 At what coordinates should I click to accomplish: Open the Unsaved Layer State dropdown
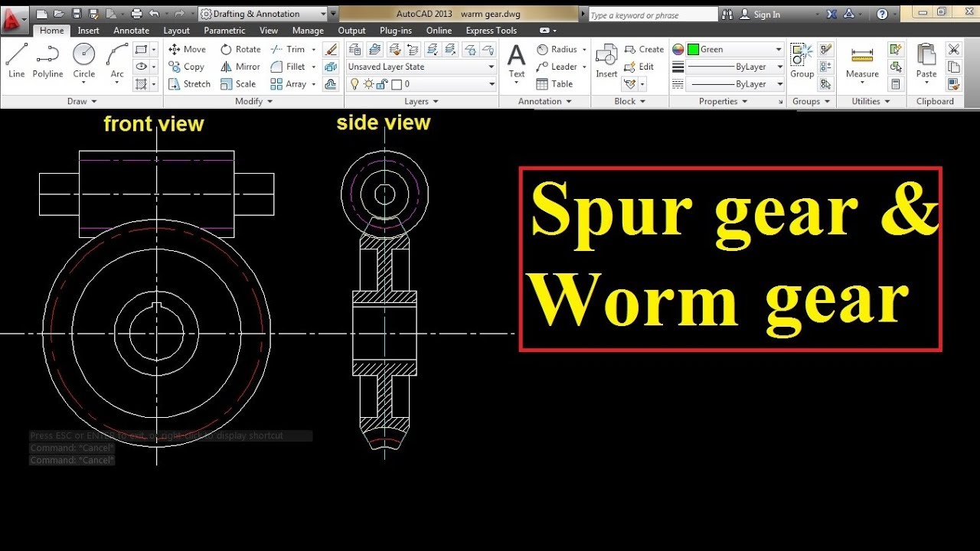(x=421, y=67)
